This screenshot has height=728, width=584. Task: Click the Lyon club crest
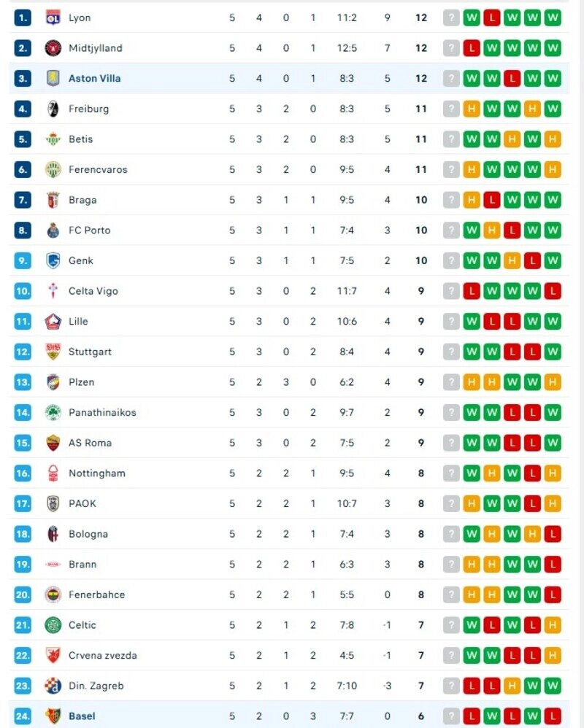click(x=53, y=18)
